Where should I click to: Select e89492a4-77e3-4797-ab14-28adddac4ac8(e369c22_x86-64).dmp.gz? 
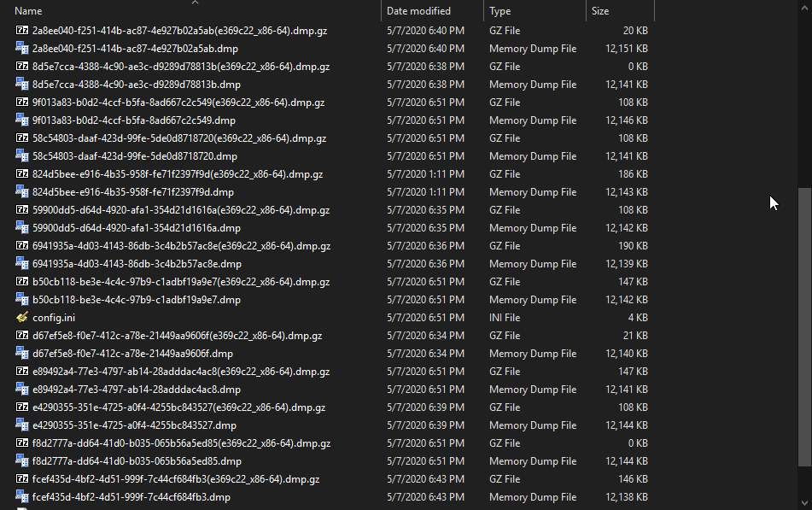(181, 372)
